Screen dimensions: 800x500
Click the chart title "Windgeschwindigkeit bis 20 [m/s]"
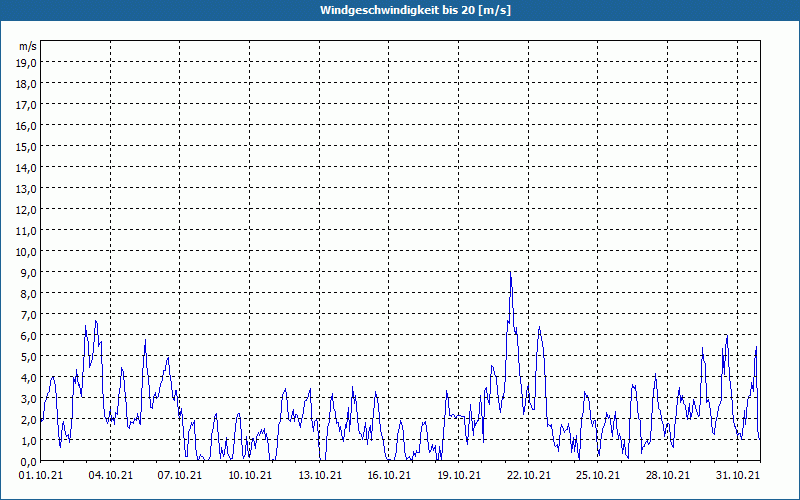pos(415,10)
